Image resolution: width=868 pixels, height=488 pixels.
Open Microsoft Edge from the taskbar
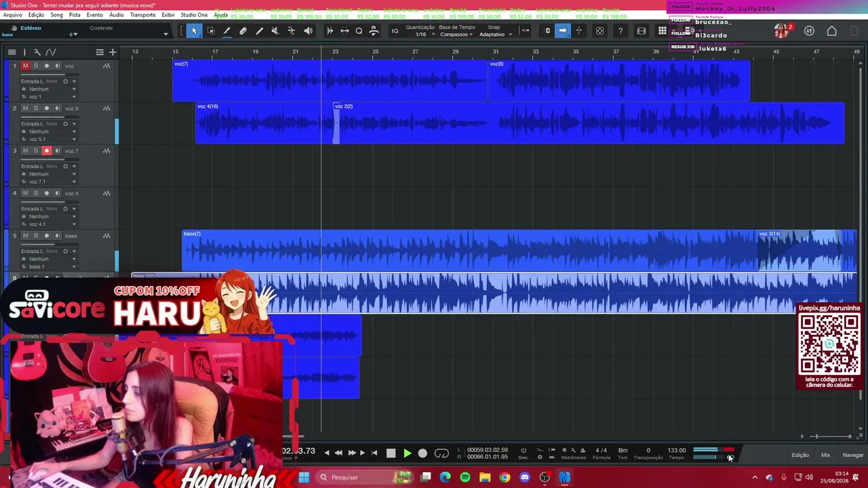(x=445, y=477)
